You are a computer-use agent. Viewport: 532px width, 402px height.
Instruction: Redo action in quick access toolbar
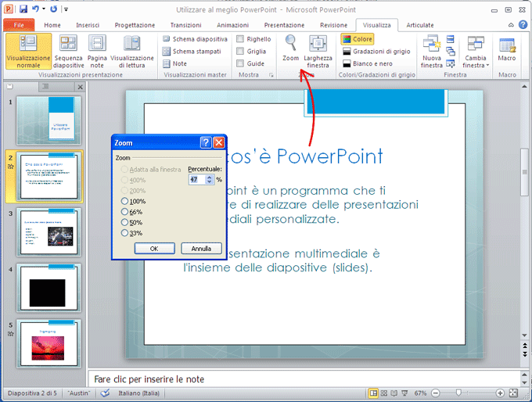(x=54, y=9)
